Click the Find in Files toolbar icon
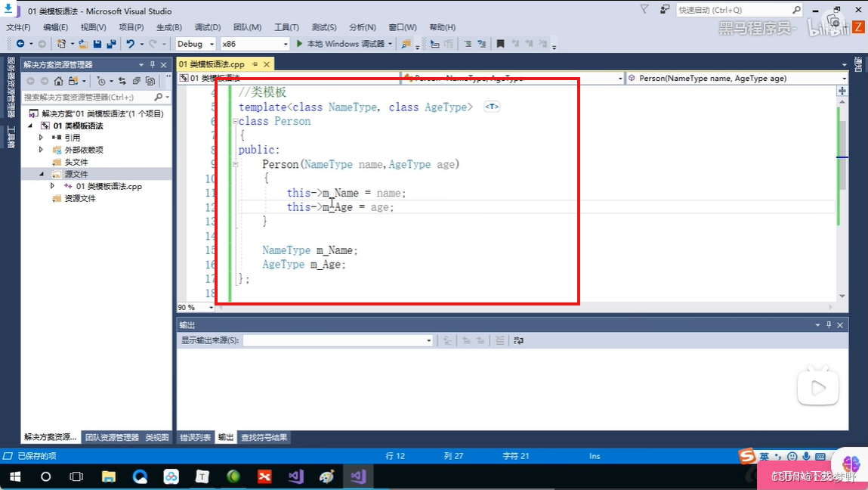Screen dimensions: 868x490 pos(406,44)
